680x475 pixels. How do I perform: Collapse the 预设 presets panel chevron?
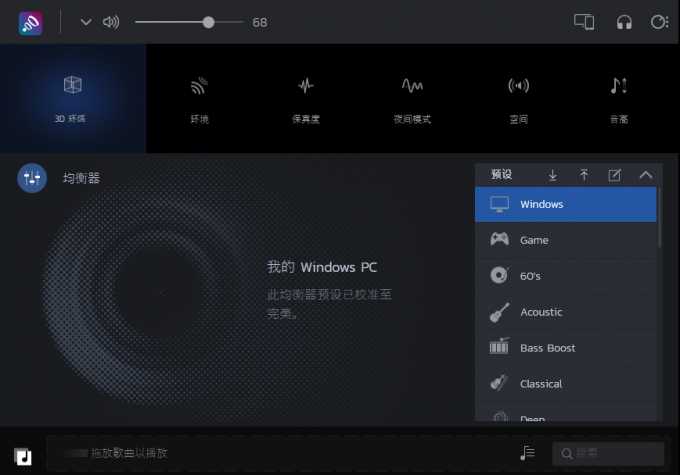pyautogui.click(x=645, y=175)
